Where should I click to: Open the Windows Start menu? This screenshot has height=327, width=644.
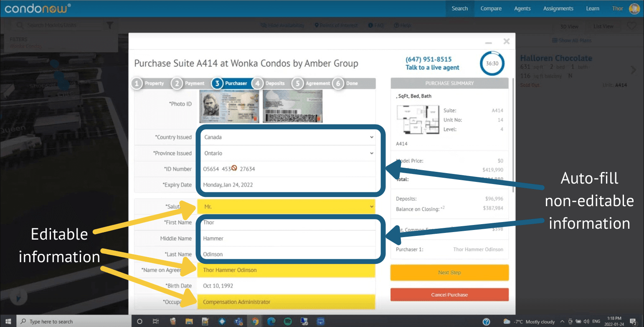pos(8,322)
